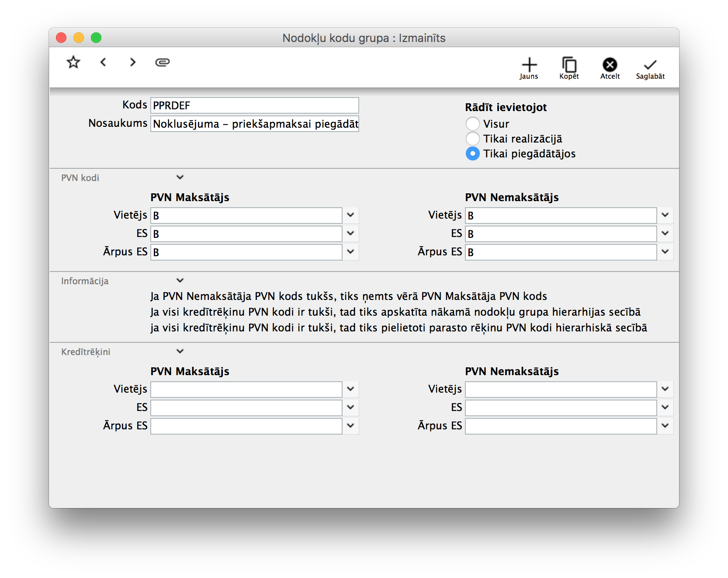Minimize window with yellow button
This screenshot has width=728, height=578.
pyautogui.click(x=79, y=38)
